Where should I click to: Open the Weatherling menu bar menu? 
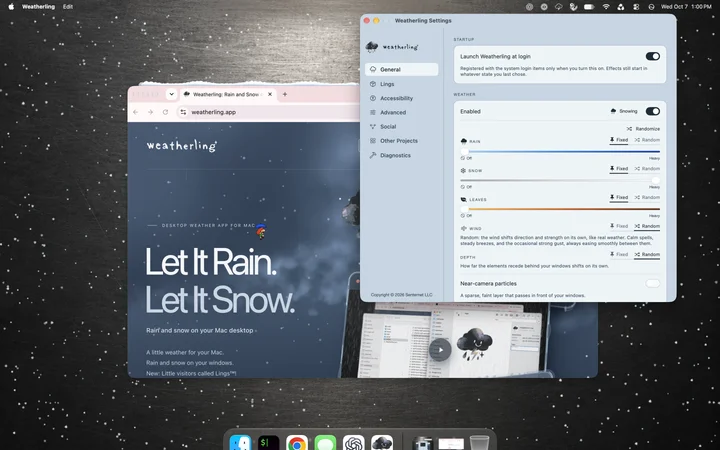tap(38, 6)
